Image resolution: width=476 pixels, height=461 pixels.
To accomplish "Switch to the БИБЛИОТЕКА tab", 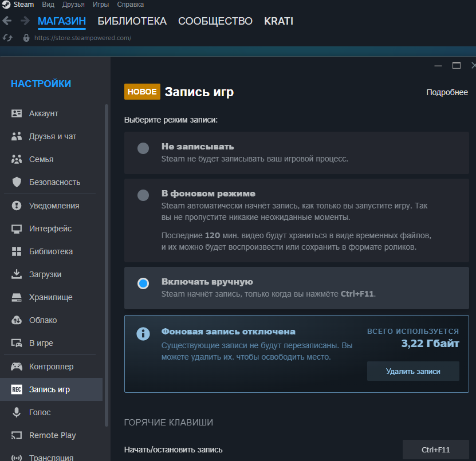I will [132, 21].
